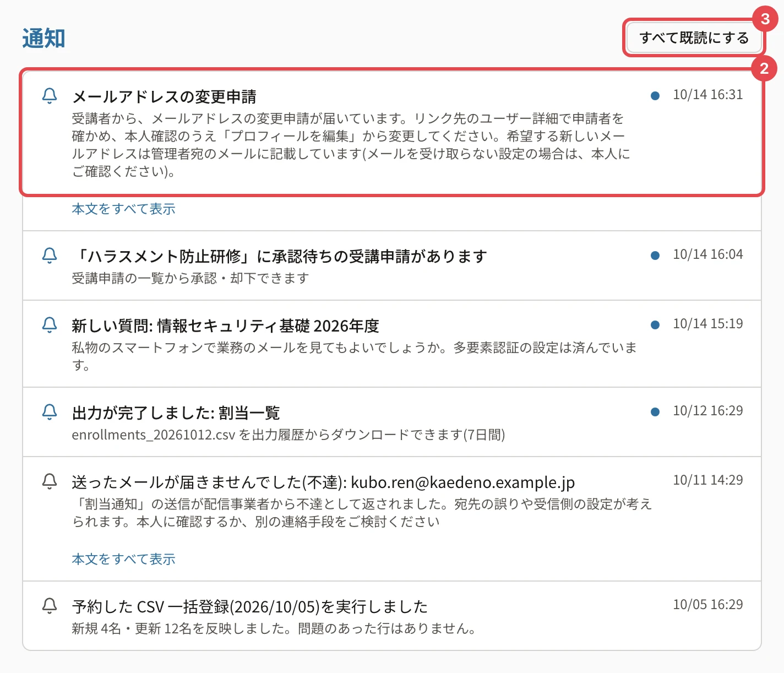
Task: Click timestamp 10/12 16:29
Action: 707,411
